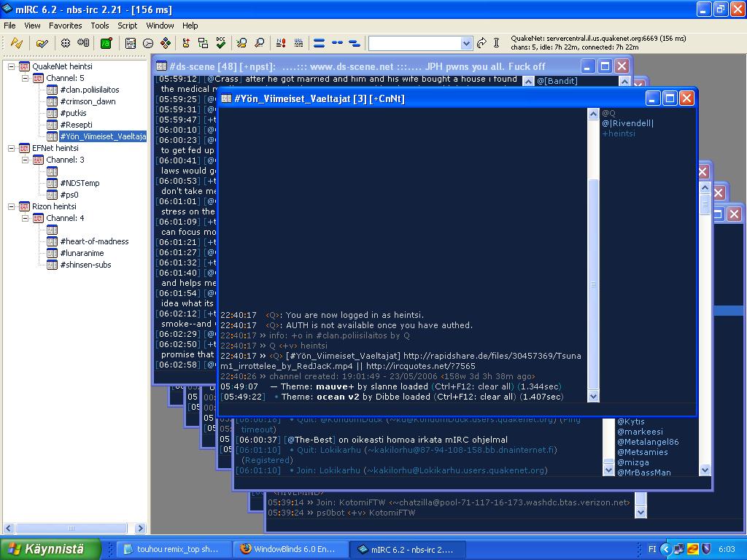Screen dimensions: 747x560
Task: Open the Help menu
Action: point(190,26)
